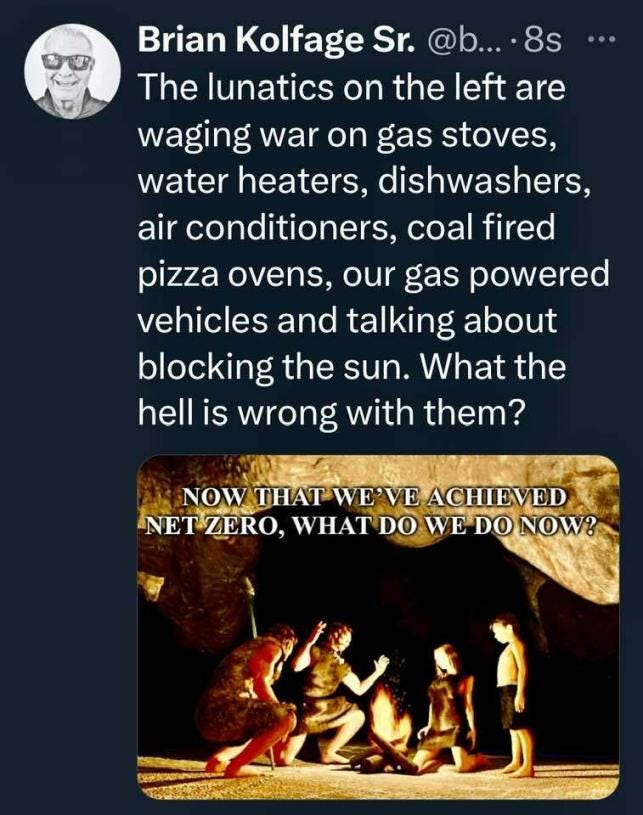Click the meme caption about net zero
Screen dimensions: 643x815
tap(372, 512)
